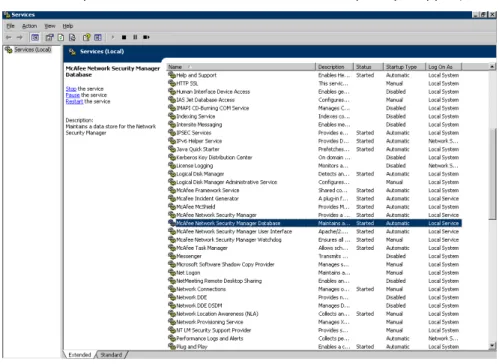Viewport: 499px width, 364px height.
Task: Click the Export List toolbar icon
Action: pyautogui.click(x=72, y=37)
